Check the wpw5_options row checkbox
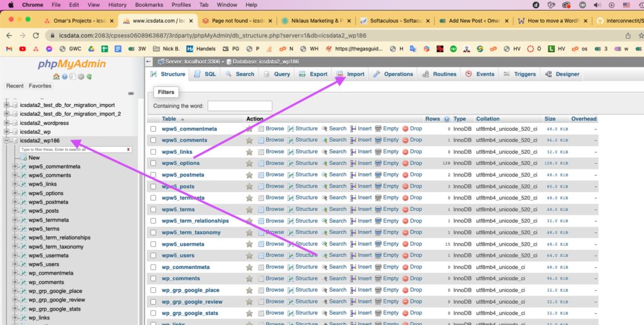The image size is (644, 325). click(x=153, y=163)
